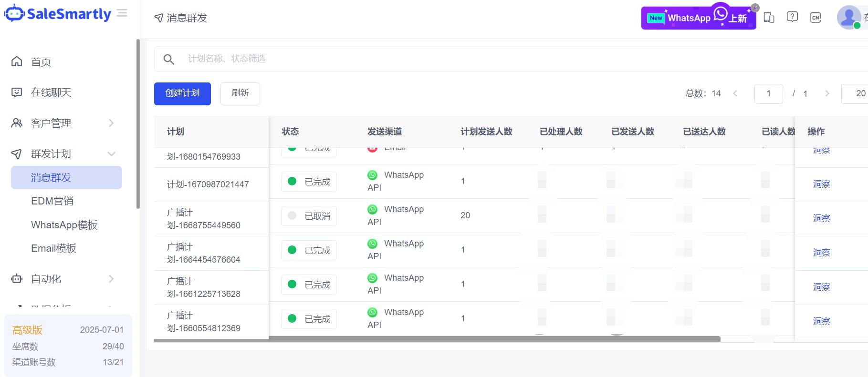This screenshot has width=868, height=377.
Task: Click robot icon beside 自动化
Action: (x=17, y=279)
